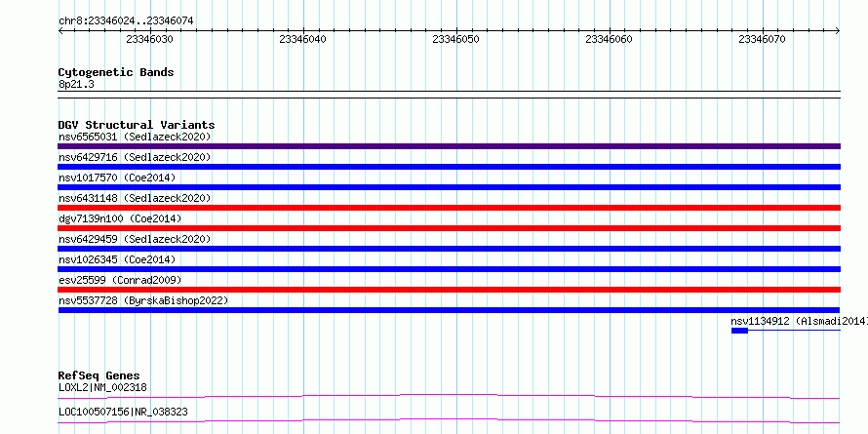Click the 8p21.3 band label
This screenshot has width=868, height=434.
click(x=76, y=84)
